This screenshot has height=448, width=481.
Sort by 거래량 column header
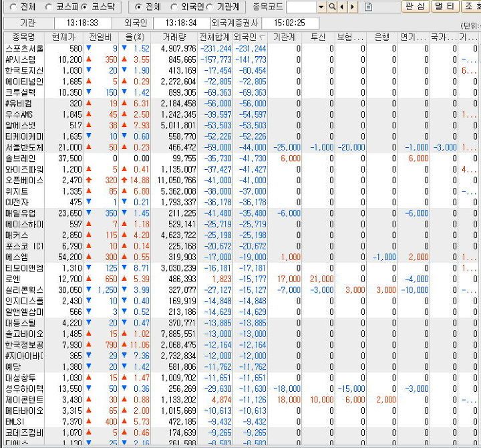(174, 37)
